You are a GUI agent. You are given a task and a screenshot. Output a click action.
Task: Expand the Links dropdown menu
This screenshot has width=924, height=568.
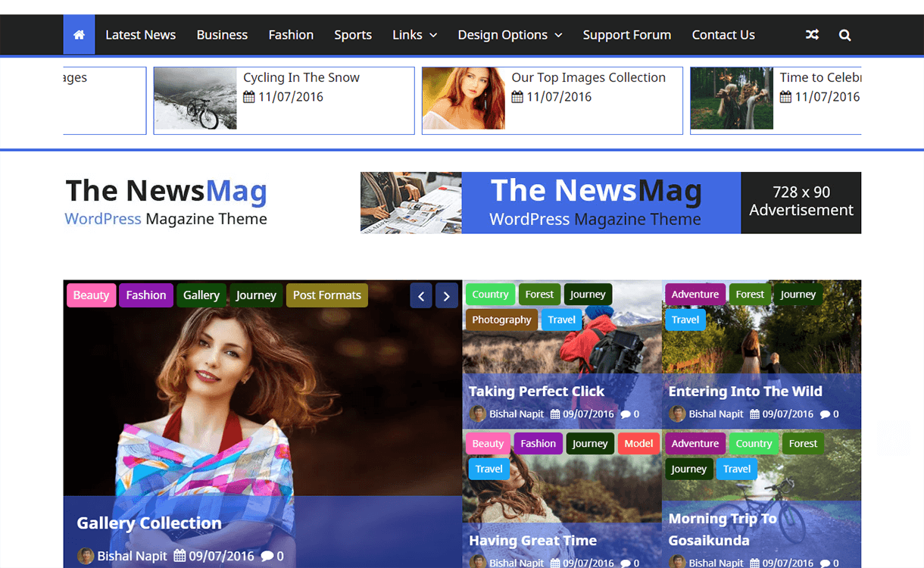[x=415, y=35]
